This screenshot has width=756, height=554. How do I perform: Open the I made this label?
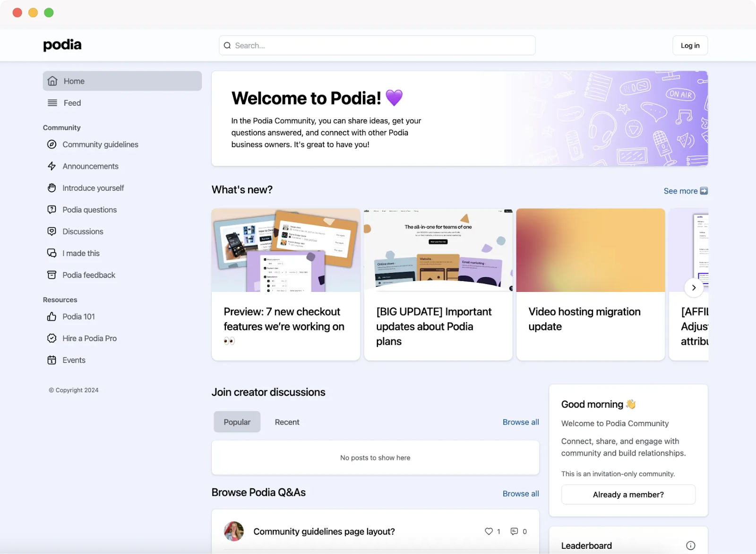81,253
